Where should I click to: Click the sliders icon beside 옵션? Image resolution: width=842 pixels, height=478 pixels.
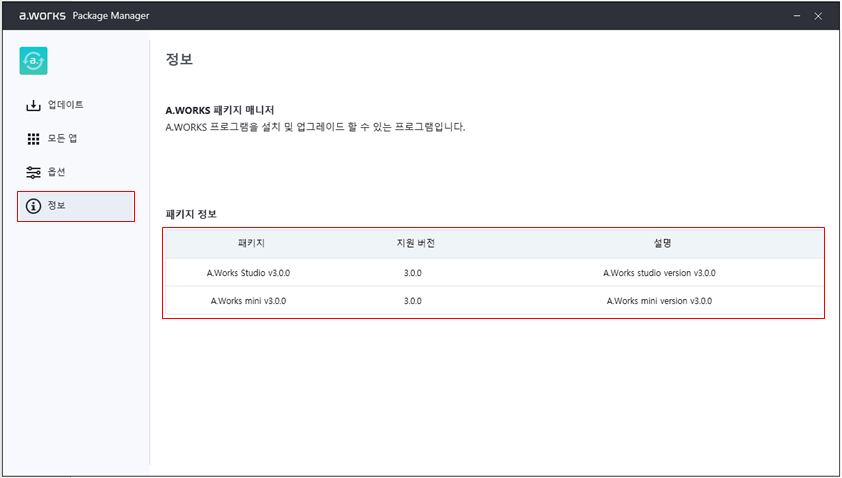[33, 172]
